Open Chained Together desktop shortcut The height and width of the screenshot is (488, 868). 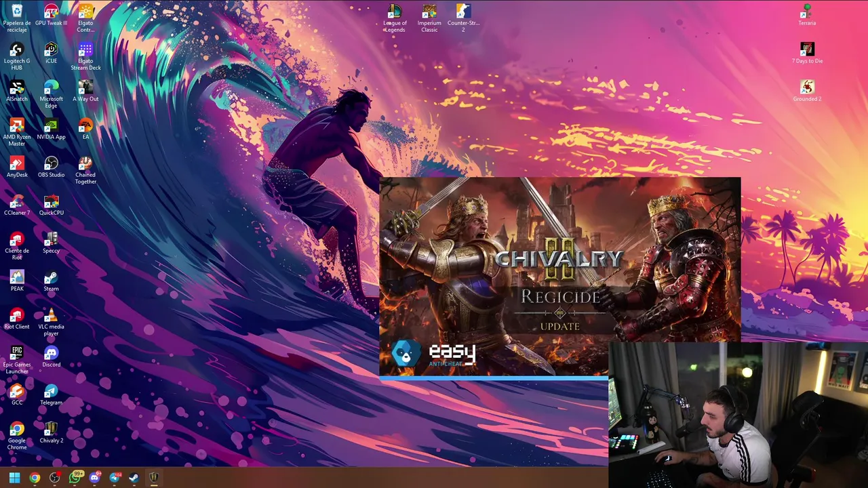coord(85,170)
